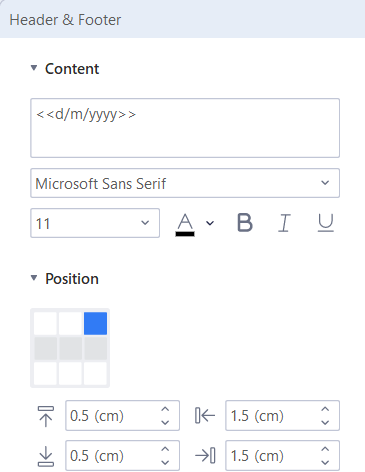Open the font color dropdown arrow
Screen dimensions: 365x472
pyautogui.click(x=210, y=223)
